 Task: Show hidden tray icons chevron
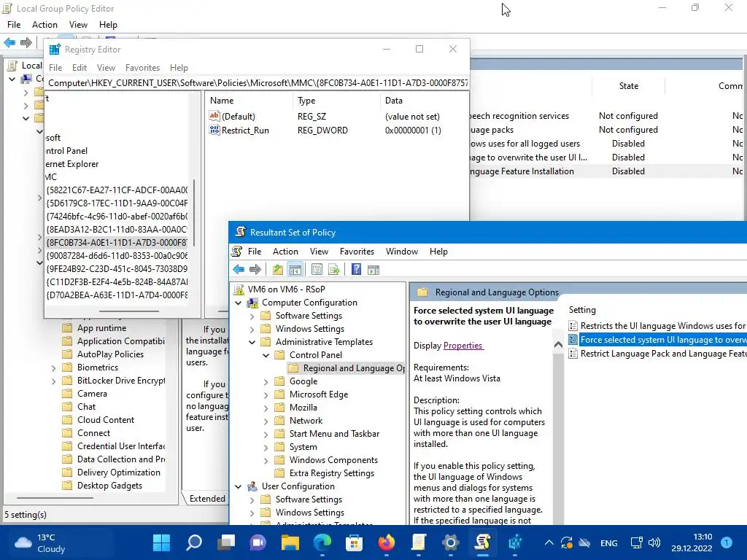549,542
